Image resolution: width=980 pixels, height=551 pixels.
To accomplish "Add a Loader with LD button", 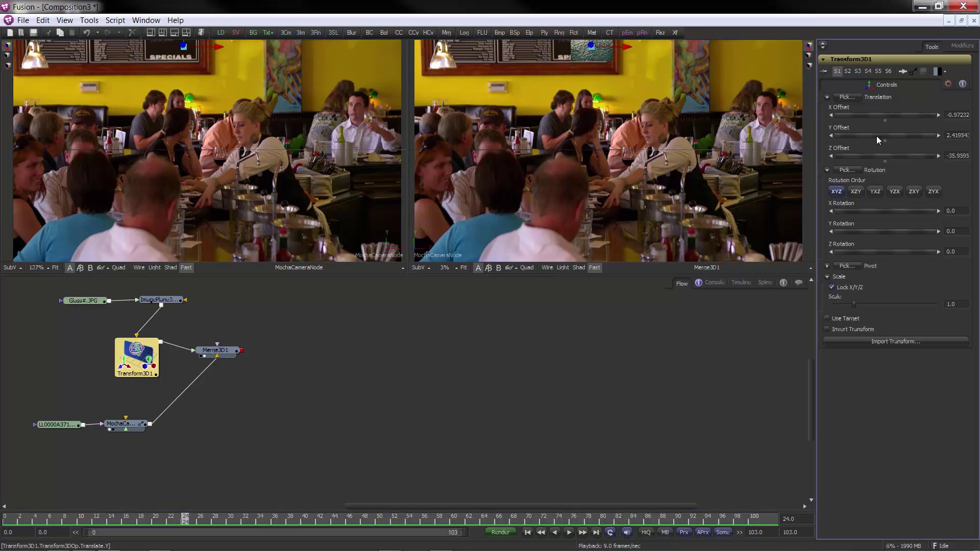I will point(220,33).
